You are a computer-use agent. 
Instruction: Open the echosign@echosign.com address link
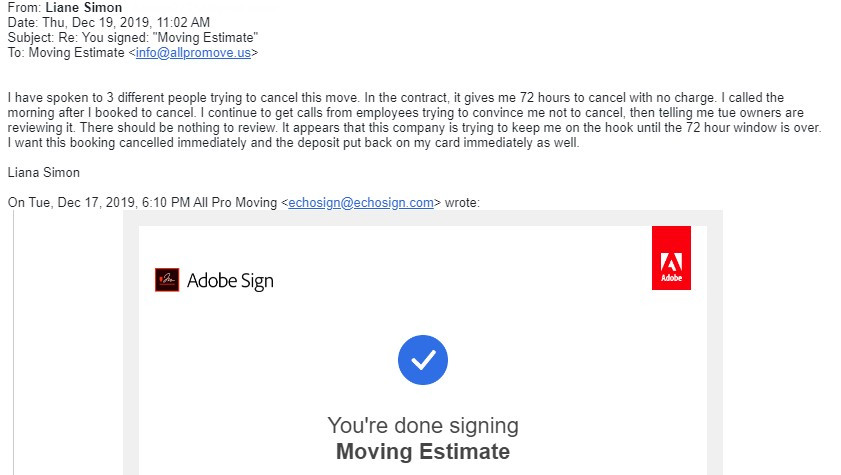point(361,202)
